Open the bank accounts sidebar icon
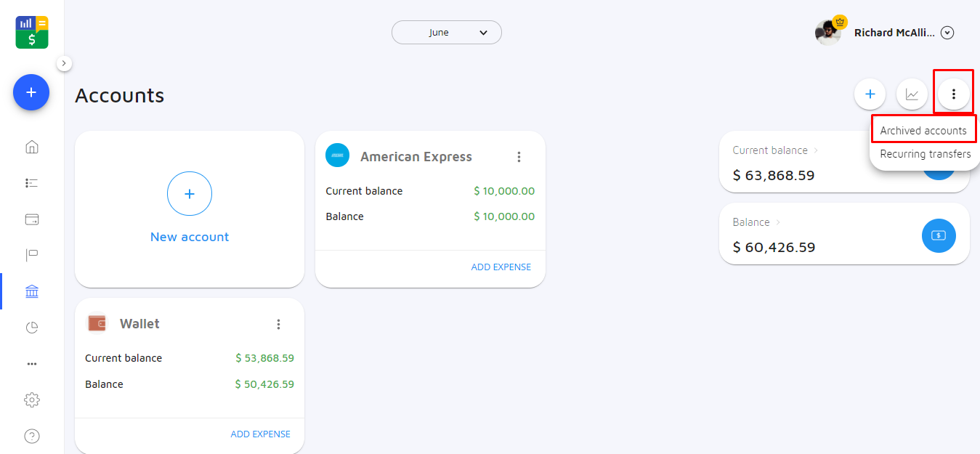 click(x=32, y=291)
